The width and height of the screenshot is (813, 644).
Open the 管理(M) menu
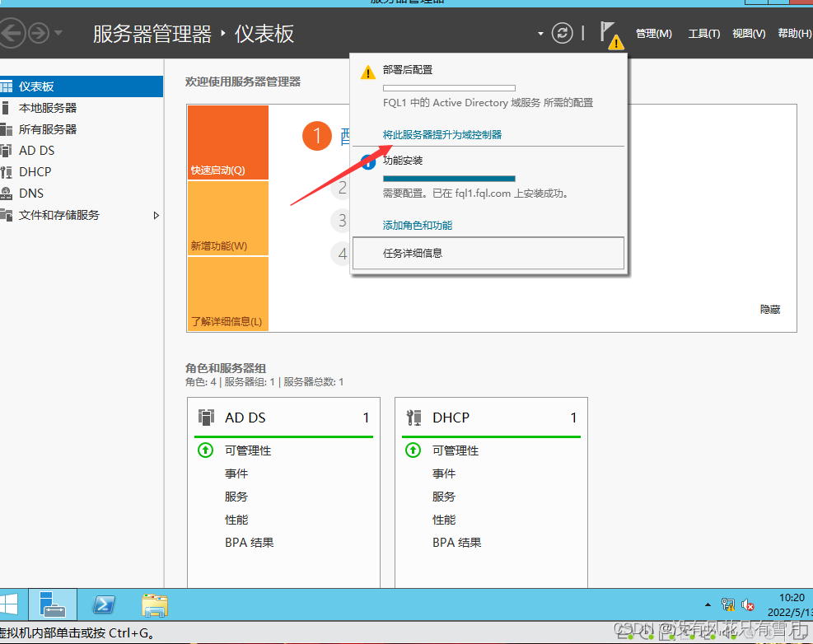tap(653, 33)
